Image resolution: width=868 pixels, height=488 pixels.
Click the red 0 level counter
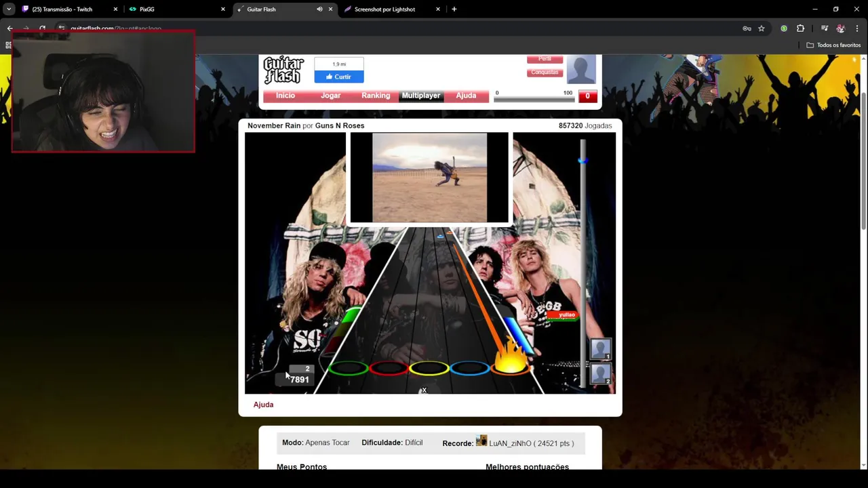pyautogui.click(x=588, y=96)
